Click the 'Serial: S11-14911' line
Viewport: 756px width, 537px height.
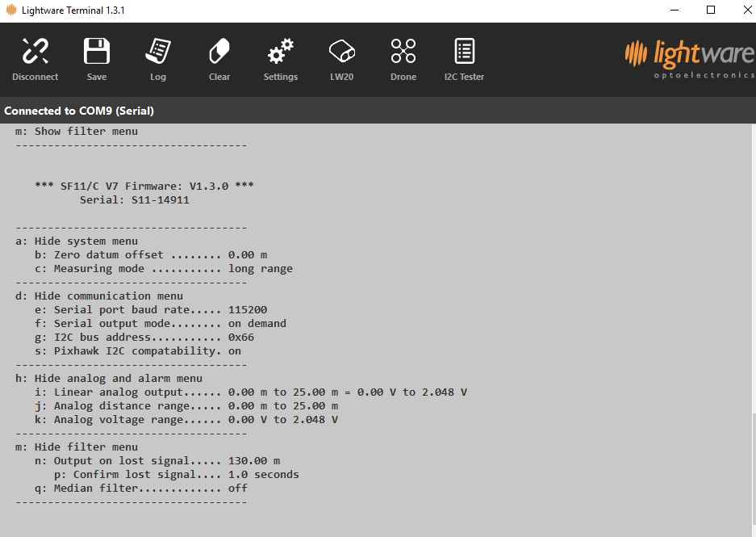coord(135,199)
